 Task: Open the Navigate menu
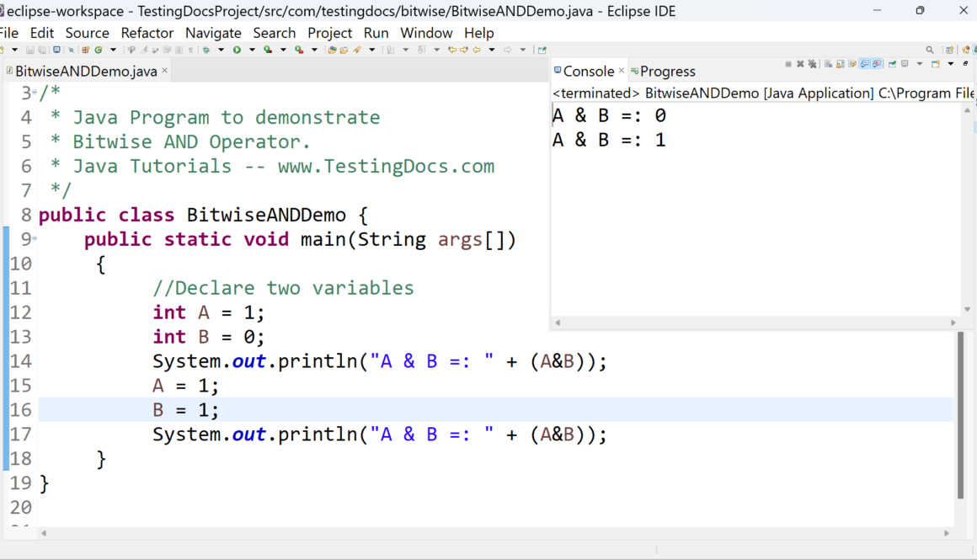point(213,33)
